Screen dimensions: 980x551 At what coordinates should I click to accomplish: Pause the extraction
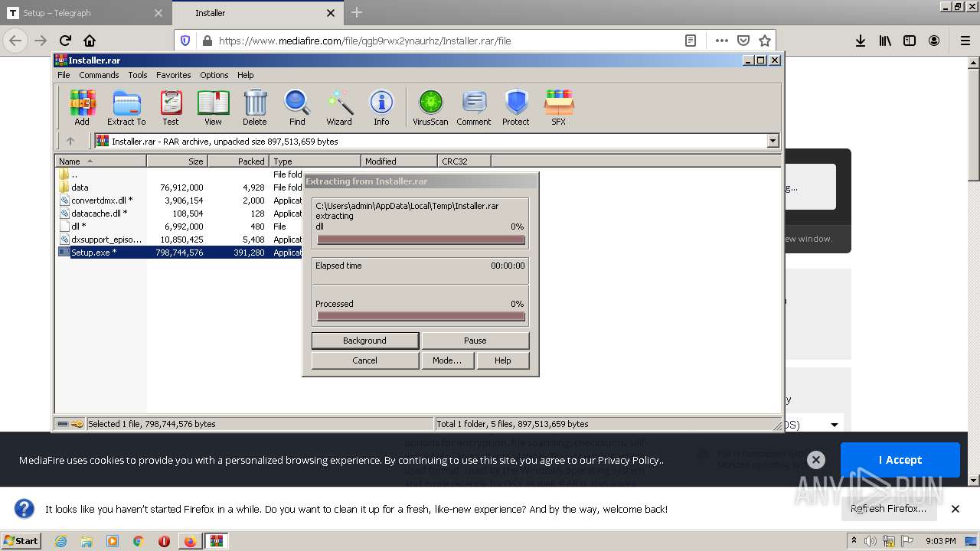tap(475, 341)
